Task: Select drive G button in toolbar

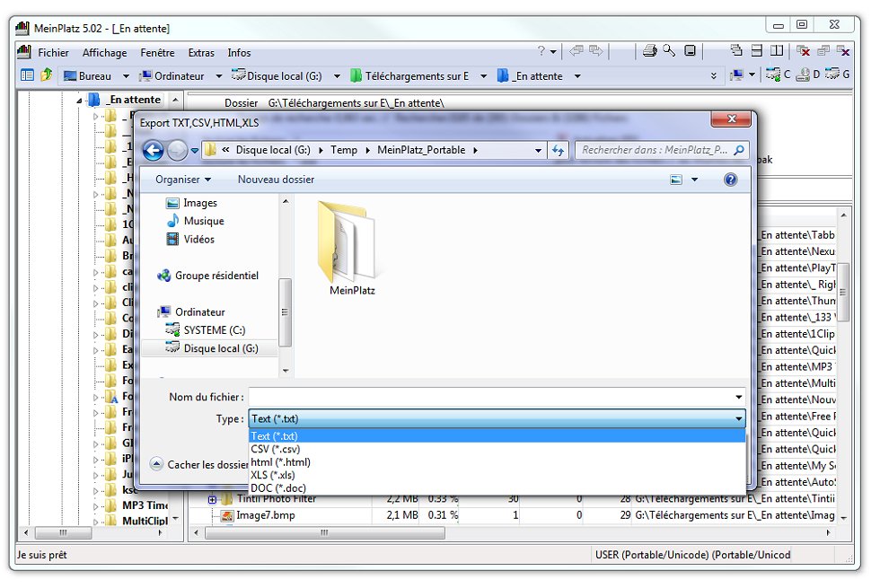Action: [x=837, y=75]
